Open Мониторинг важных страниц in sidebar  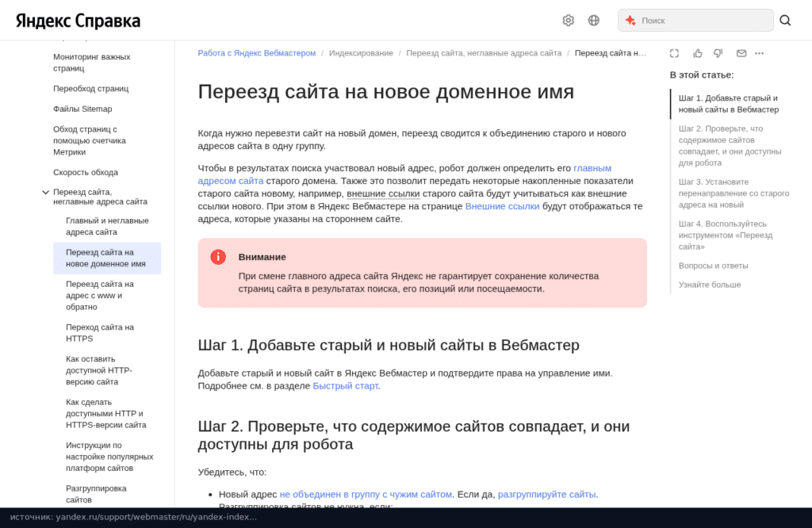tap(91, 63)
